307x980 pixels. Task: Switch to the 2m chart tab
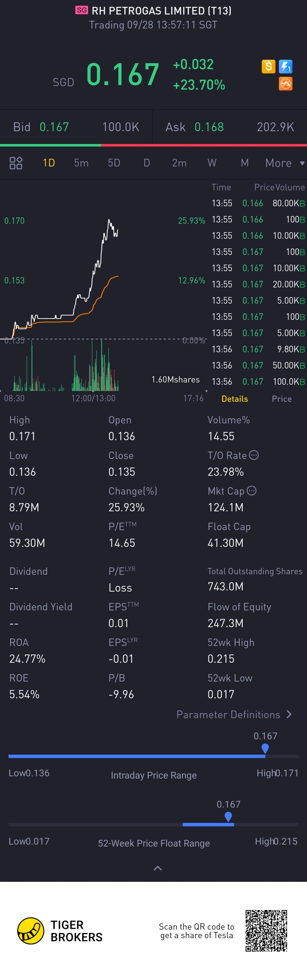pos(179,163)
